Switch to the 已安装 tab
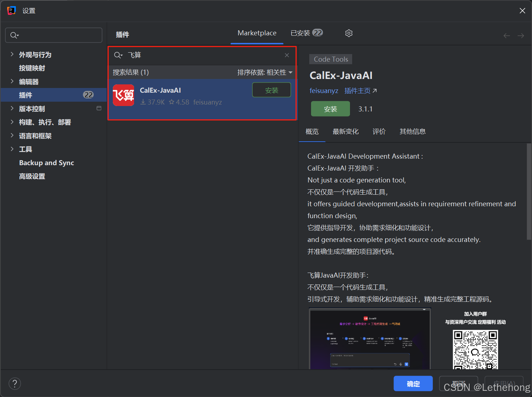Screen dimensions: 532x397 click(307, 33)
